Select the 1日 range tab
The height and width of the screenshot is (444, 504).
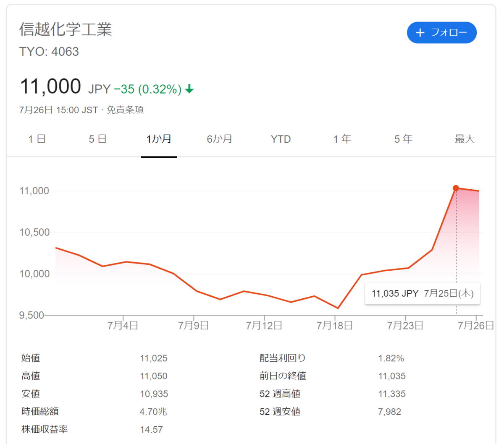point(37,139)
